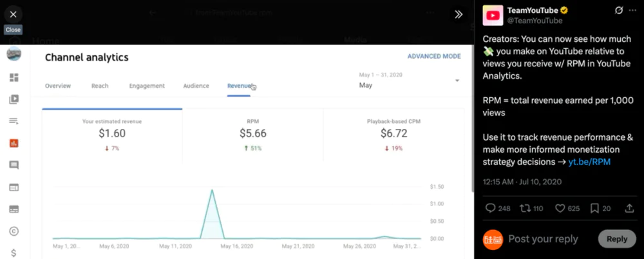The width and height of the screenshot is (644, 259).
Task: Switch to the Audience tab
Action: (x=196, y=86)
